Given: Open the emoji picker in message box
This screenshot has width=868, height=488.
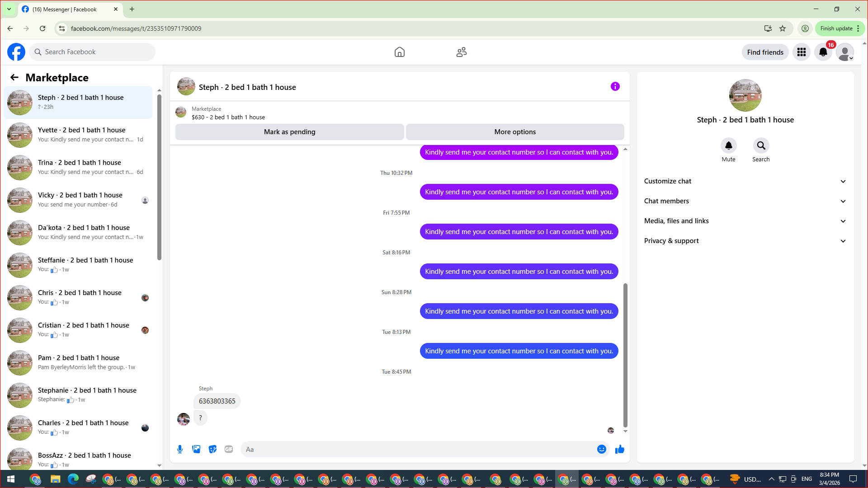Looking at the screenshot, I should (601, 449).
